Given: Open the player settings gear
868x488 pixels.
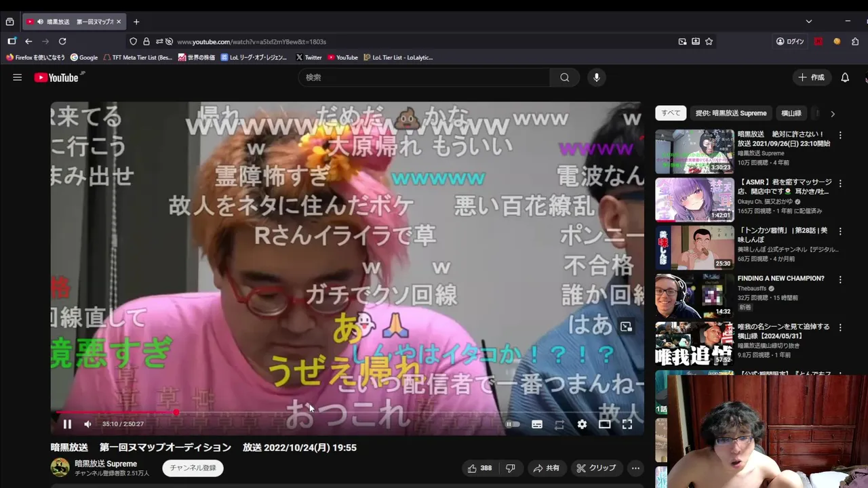Looking at the screenshot, I should pyautogui.click(x=582, y=424).
